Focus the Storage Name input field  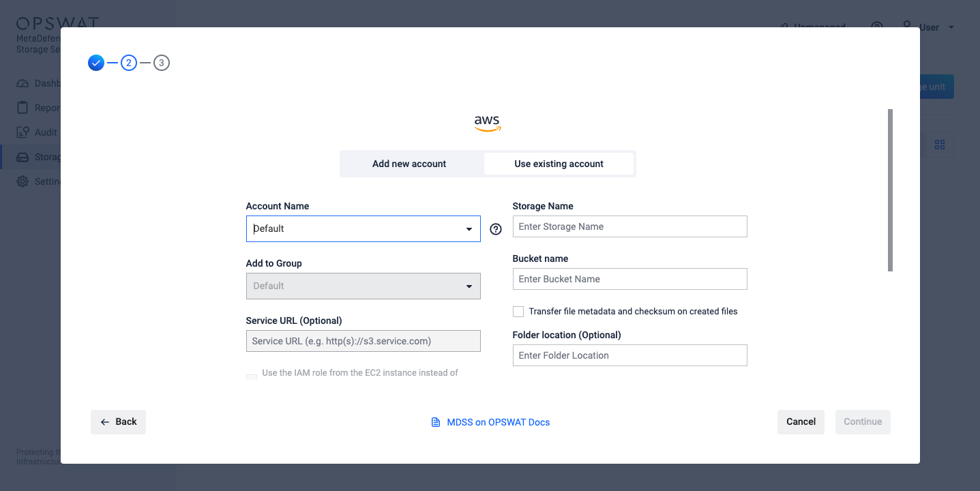(x=630, y=226)
